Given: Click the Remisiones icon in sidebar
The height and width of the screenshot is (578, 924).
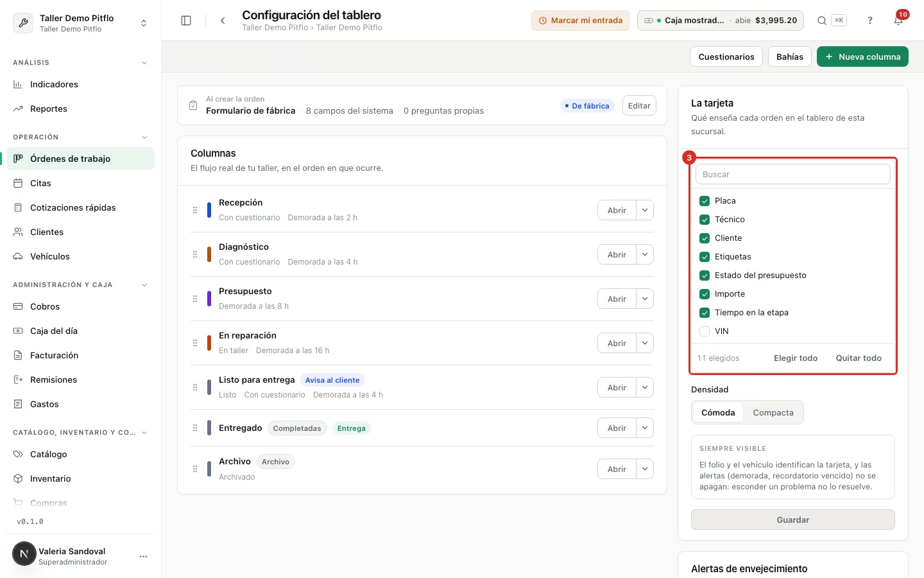Looking at the screenshot, I should [x=18, y=380].
